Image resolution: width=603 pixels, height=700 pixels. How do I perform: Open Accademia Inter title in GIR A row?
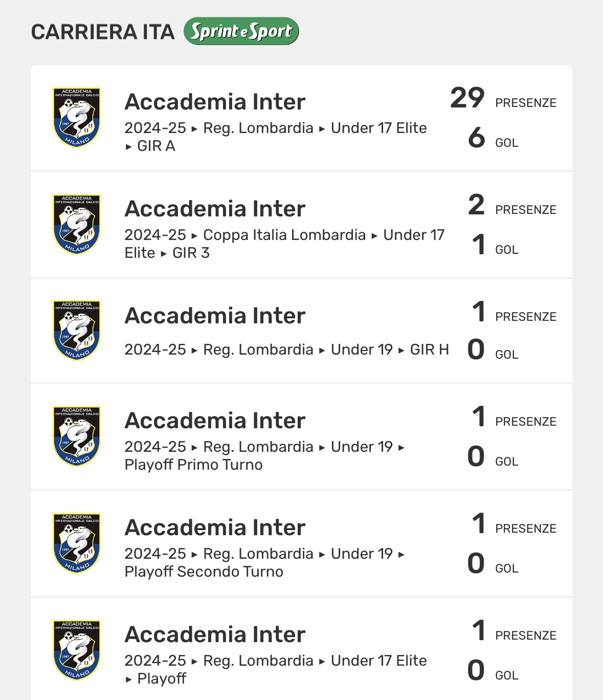(215, 102)
